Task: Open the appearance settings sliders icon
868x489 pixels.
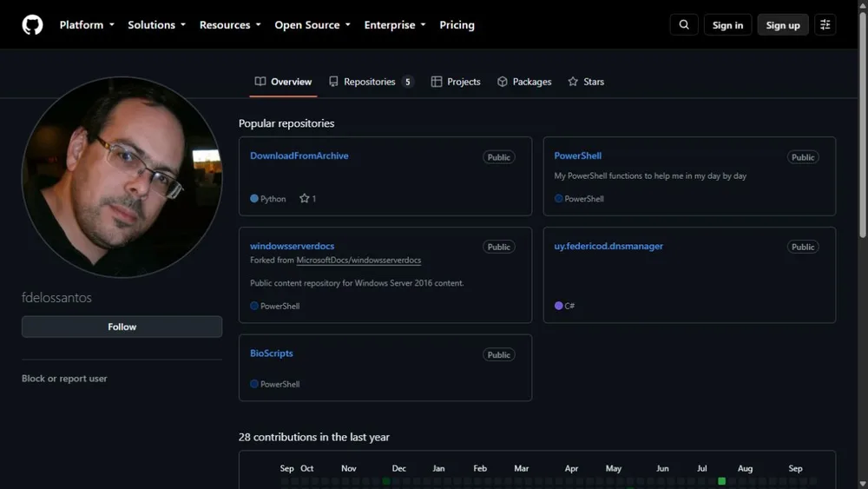Action: (x=825, y=25)
